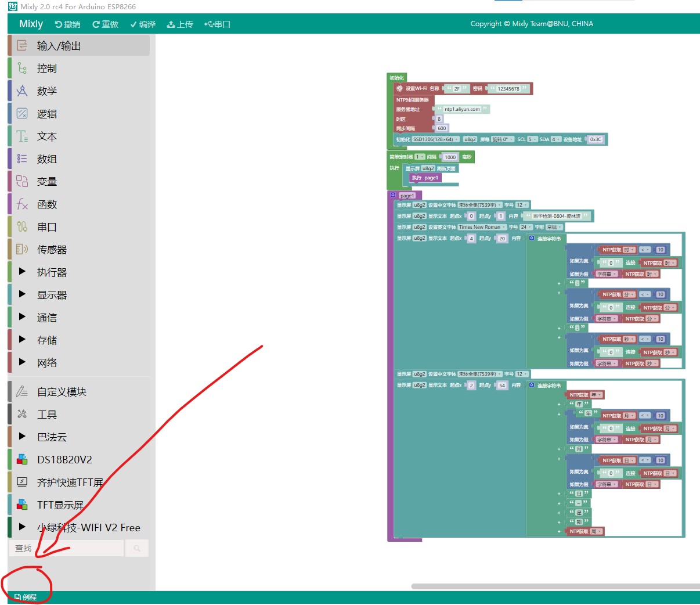Open the 控制 block category
Screen dimensions: 700x605
[79, 68]
